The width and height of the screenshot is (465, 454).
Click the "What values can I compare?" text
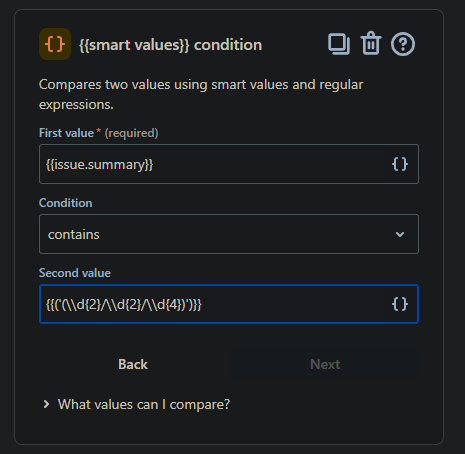(144, 405)
